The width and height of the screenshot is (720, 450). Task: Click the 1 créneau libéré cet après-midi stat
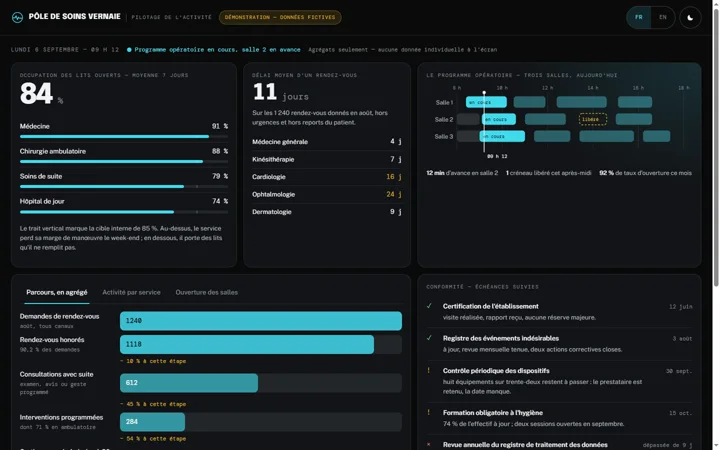coord(548,173)
